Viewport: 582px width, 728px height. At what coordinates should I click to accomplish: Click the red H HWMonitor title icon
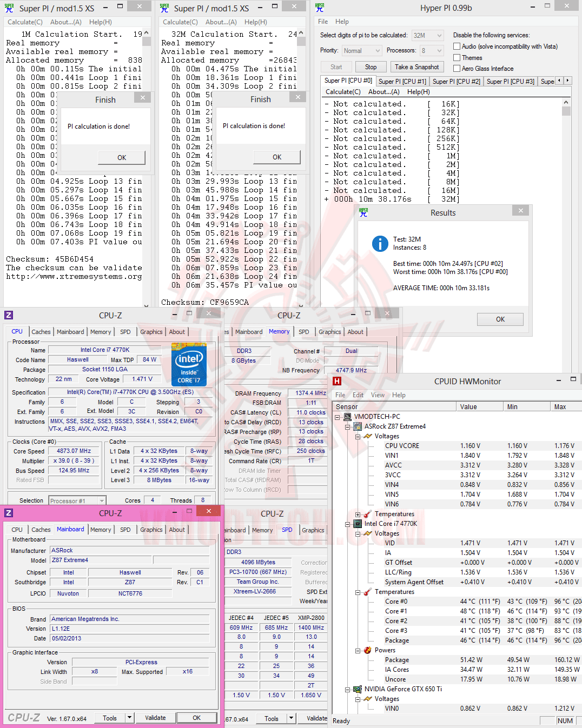click(337, 381)
